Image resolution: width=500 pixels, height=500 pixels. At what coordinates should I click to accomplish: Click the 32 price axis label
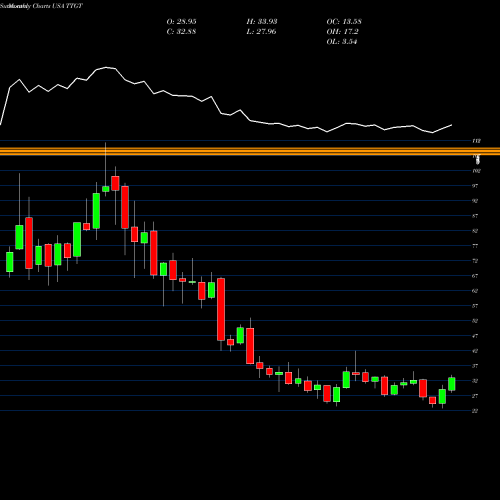(475, 381)
